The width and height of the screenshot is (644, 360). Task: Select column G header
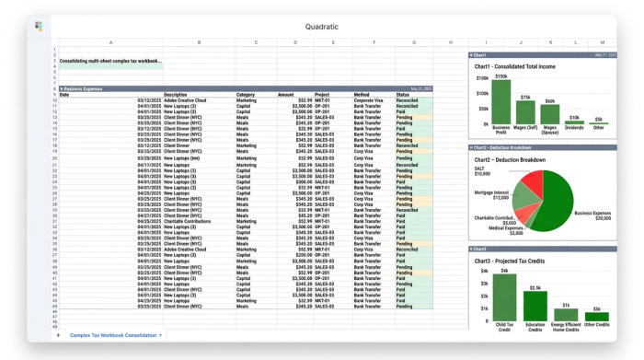pos(414,42)
